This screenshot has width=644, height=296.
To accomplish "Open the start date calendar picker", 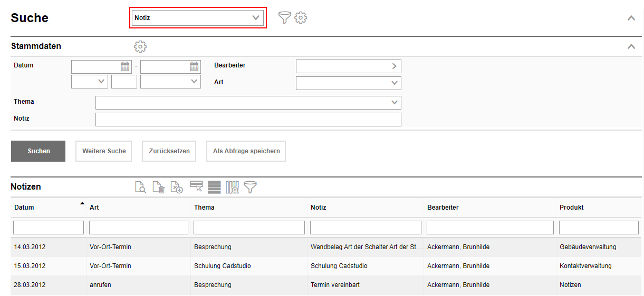I will pos(125,66).
